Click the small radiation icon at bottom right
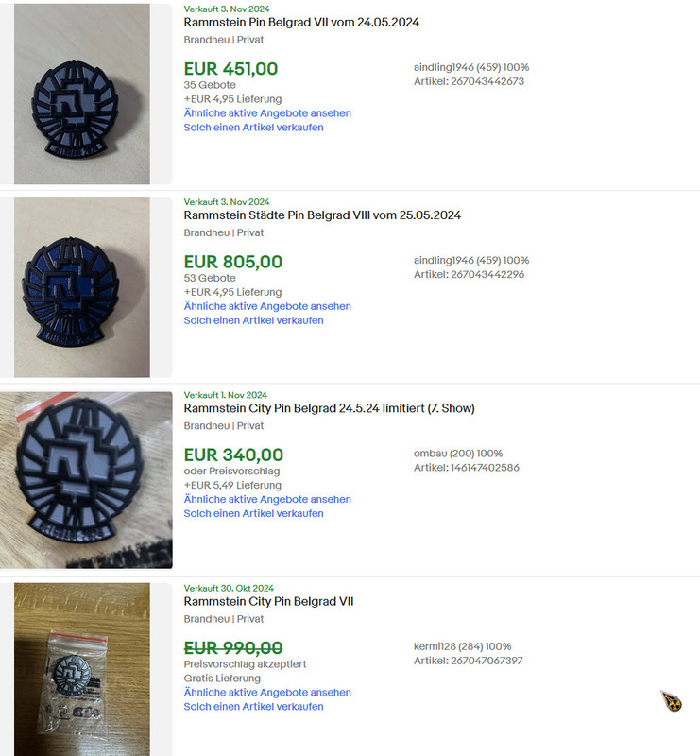 (671, 701)
